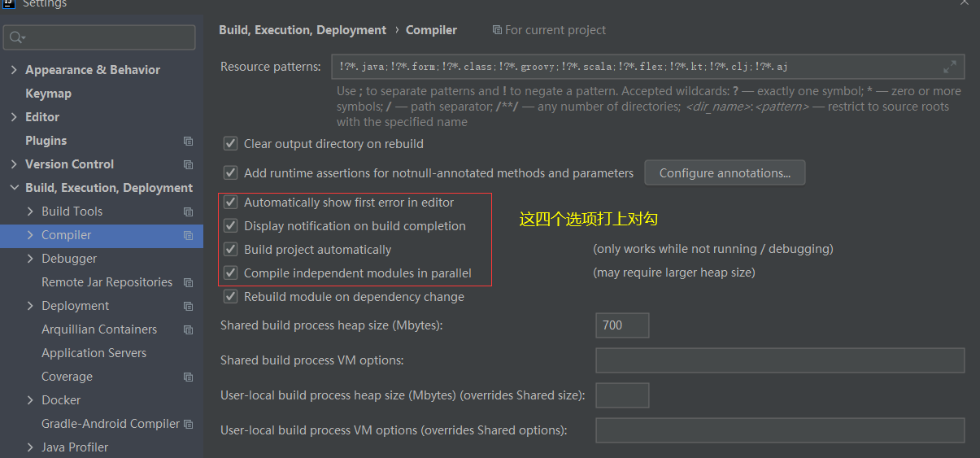
Task: Expand the Java Profiler node
Action: pyautogui.click(x=30, y=447)
